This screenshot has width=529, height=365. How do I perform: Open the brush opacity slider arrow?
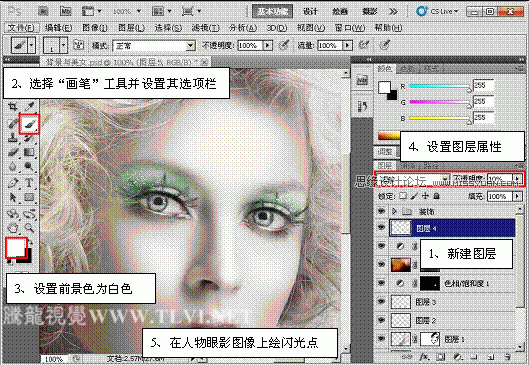point(268,45)
